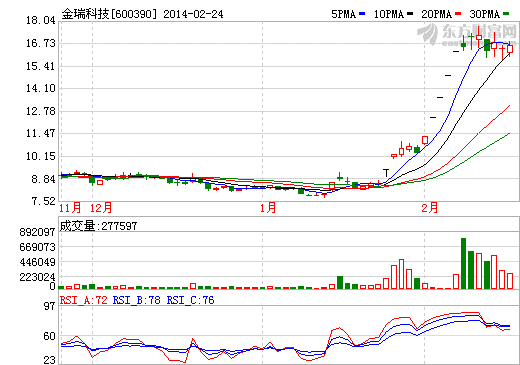520x365 pixels.
Task: Click the date 2014-02-24 in the title
Action: (x=193, y=14)
